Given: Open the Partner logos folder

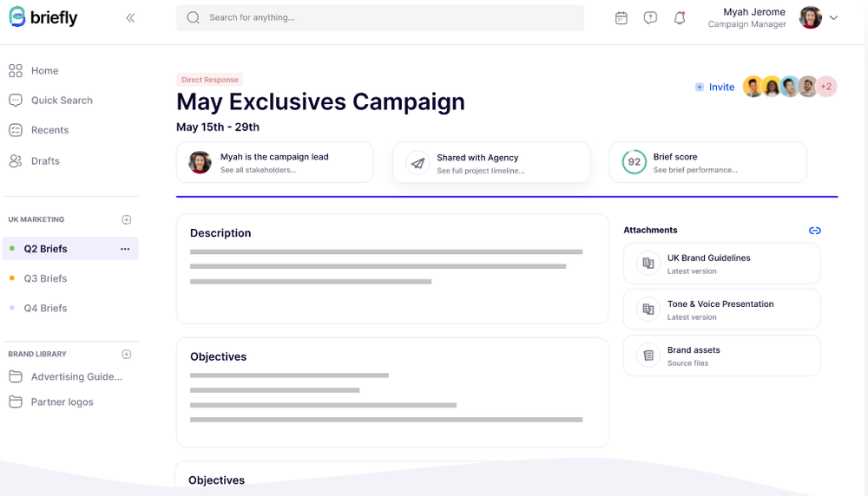Looking at the screenshot, I should coord(62,402).
